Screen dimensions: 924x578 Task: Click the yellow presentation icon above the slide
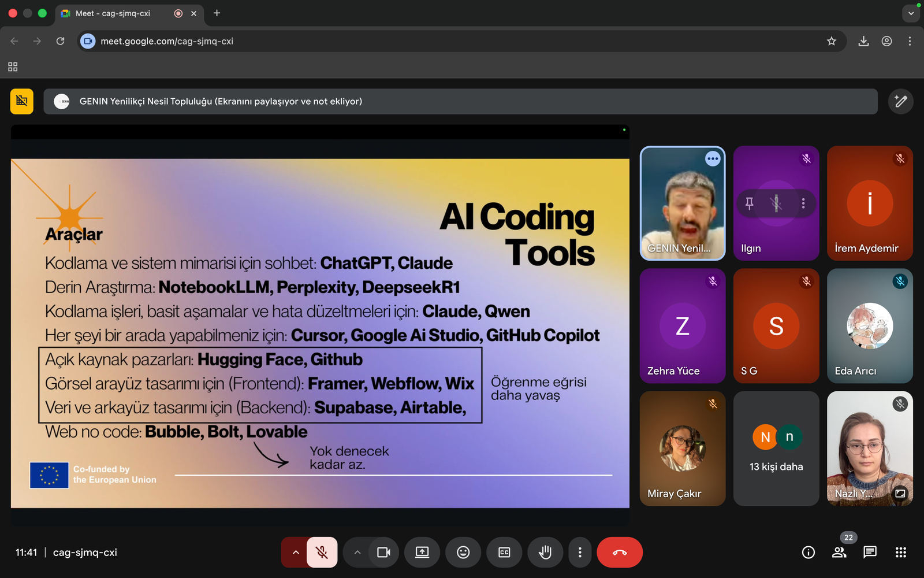click(22, 101)
